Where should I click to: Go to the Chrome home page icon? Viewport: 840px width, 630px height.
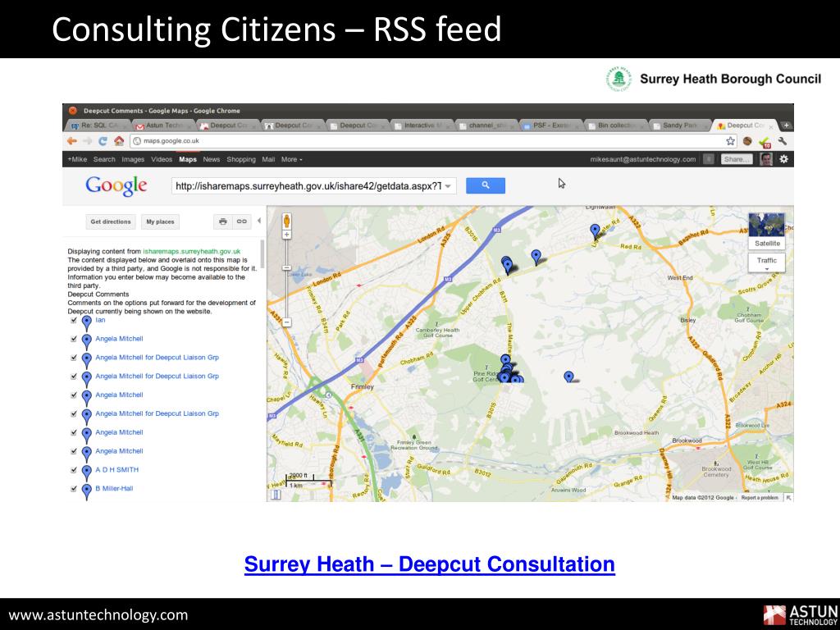119,141
